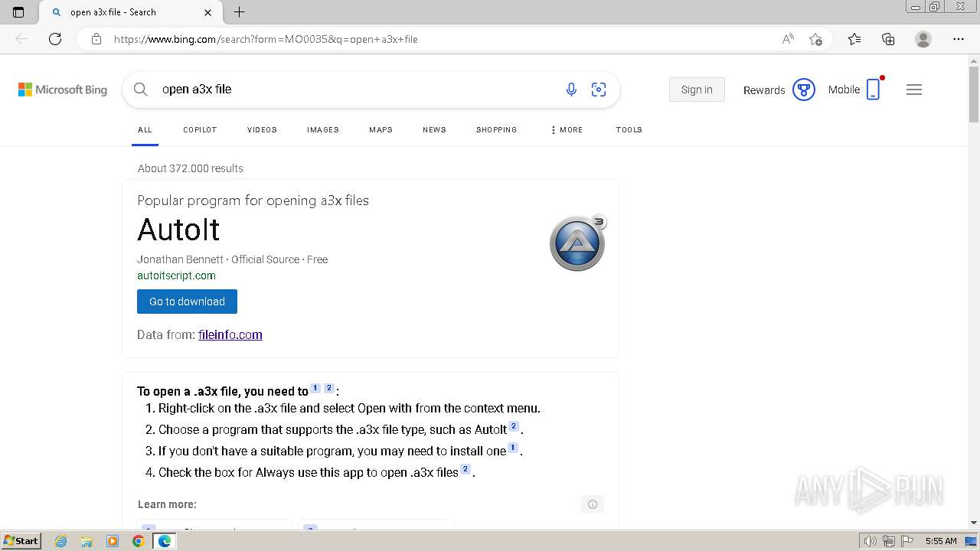Click the taskbar clock 5:55 AM
980x551 pixels.
941,541
